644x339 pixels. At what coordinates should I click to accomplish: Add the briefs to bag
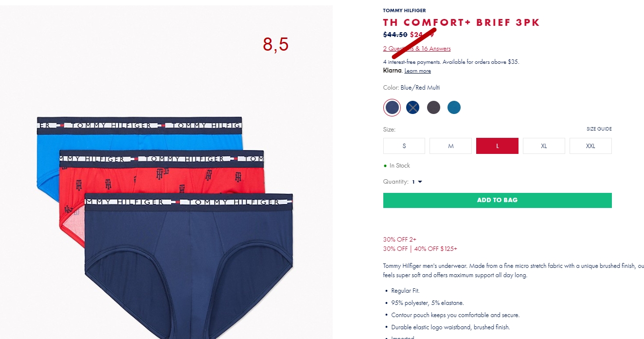[x=497, y=200]
